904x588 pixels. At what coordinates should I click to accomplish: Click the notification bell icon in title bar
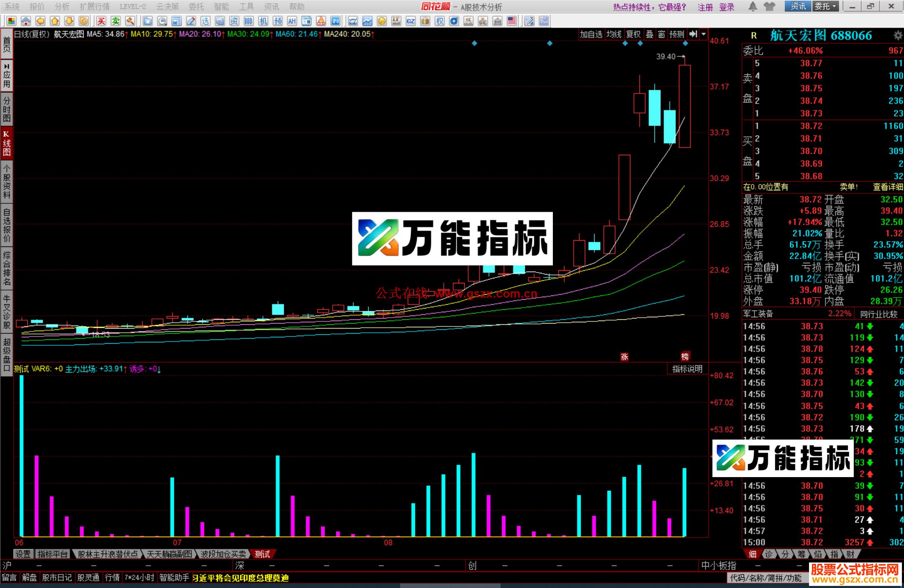pos(752,6)
